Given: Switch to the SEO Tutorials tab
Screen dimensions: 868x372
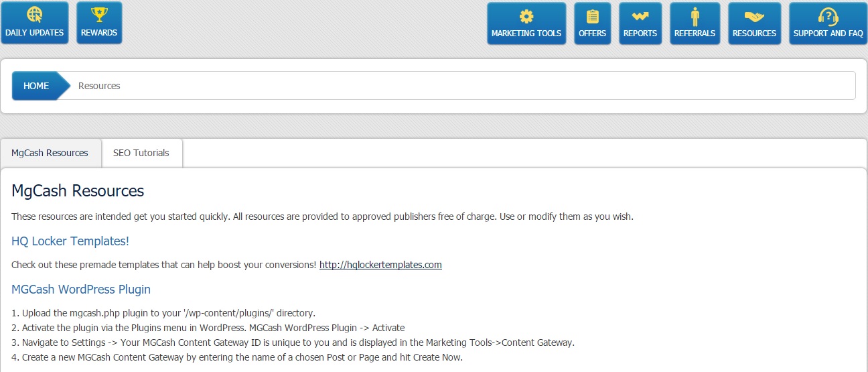Looking at the screenshot, I should (x=141, y=153).
